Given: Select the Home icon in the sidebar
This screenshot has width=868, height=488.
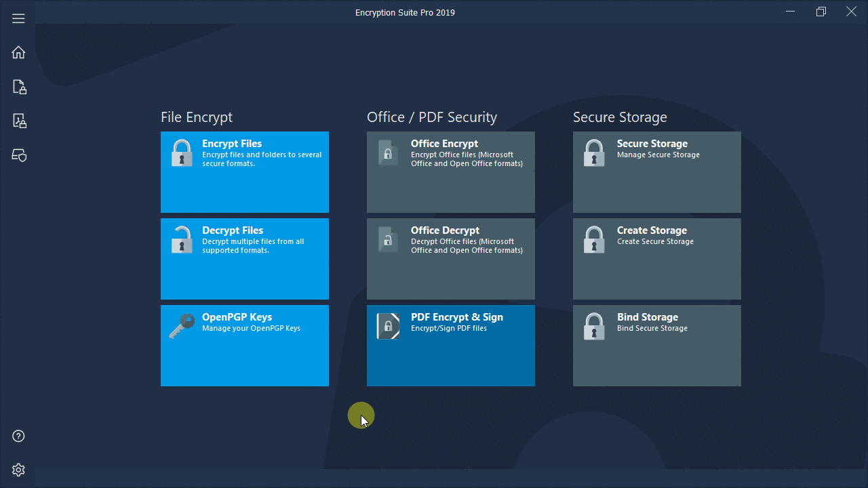Looking at the screenshot, I should click(x=18, y=52).
